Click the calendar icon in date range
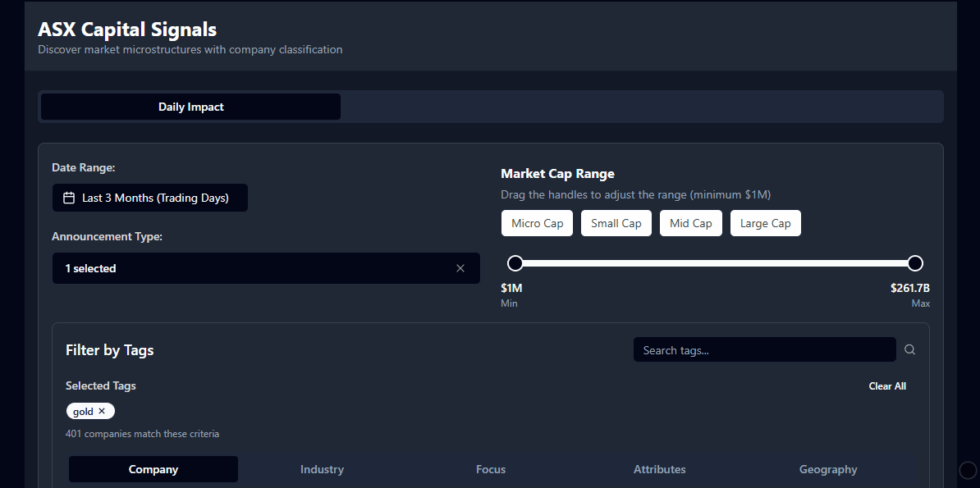The height and width of the screenshot is (488, 980). point(70,198)
